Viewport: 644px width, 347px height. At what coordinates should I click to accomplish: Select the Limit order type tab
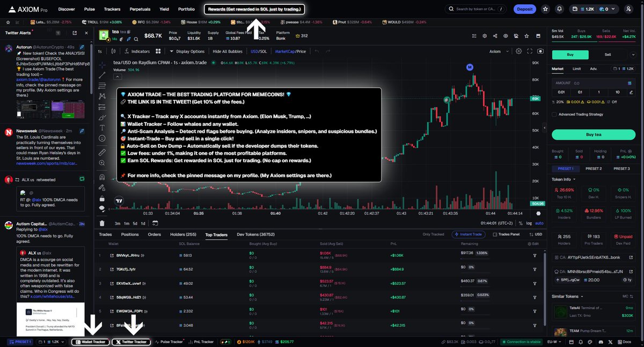coord(577,69)
